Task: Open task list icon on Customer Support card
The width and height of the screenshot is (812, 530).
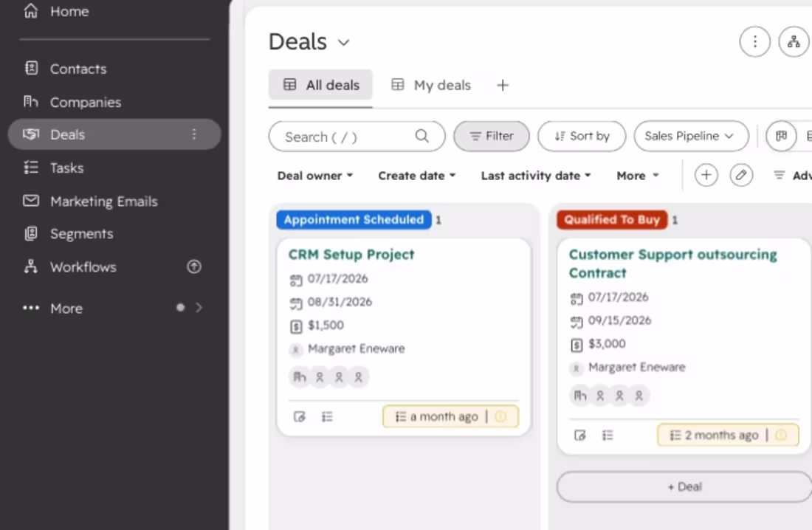Action: click(x=608, y=436)
